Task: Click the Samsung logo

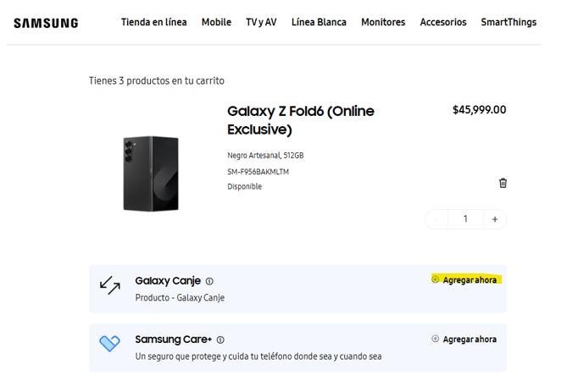Action: 46,23
